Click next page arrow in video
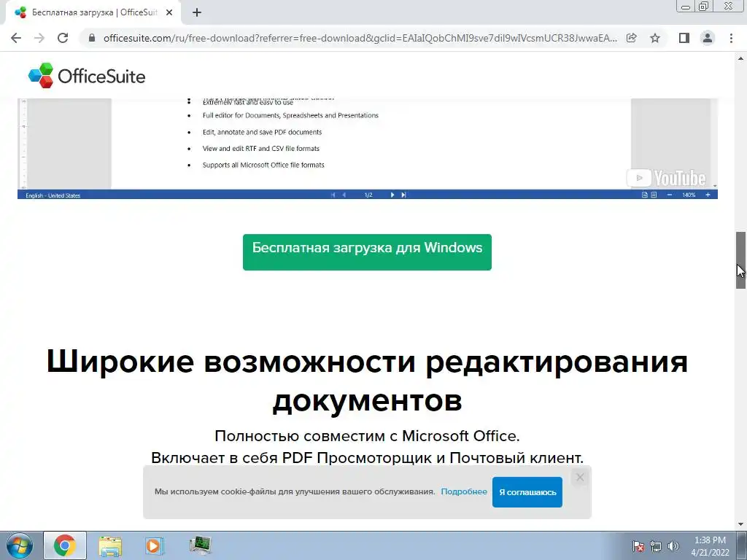This screenshot has height=560, width=747. 392,195
